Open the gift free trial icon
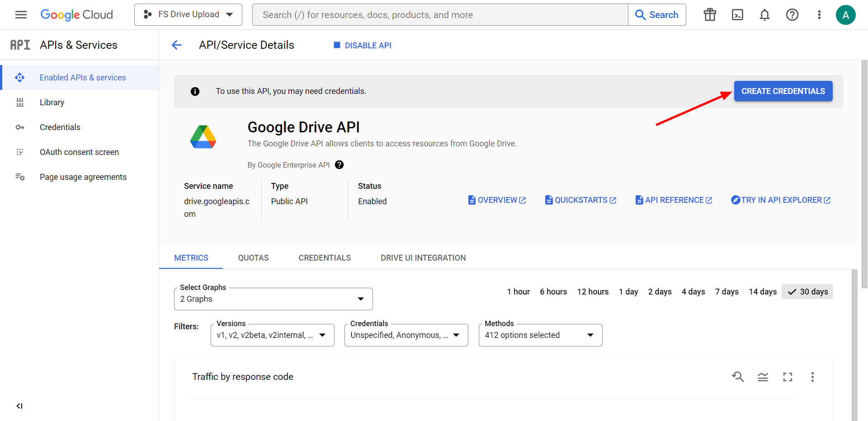The height and width of the screenshot is (421, 868). pyautogui.click(x=710, y=15)
